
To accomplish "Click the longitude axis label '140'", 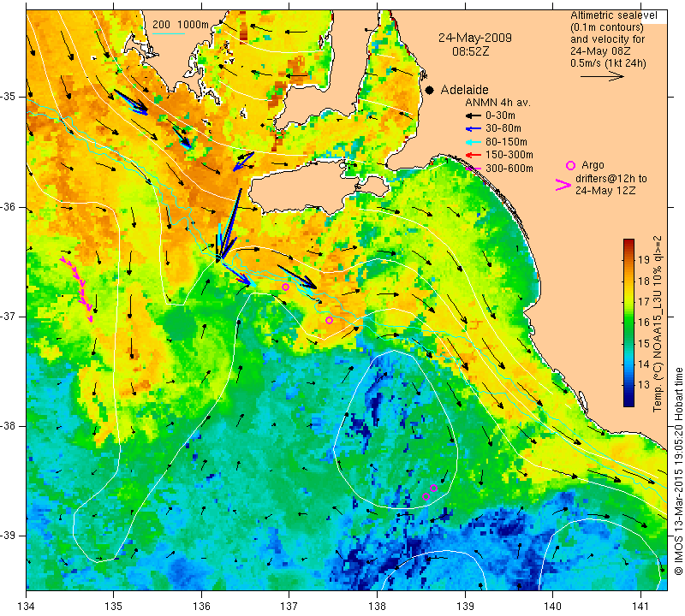I will 552,606.
